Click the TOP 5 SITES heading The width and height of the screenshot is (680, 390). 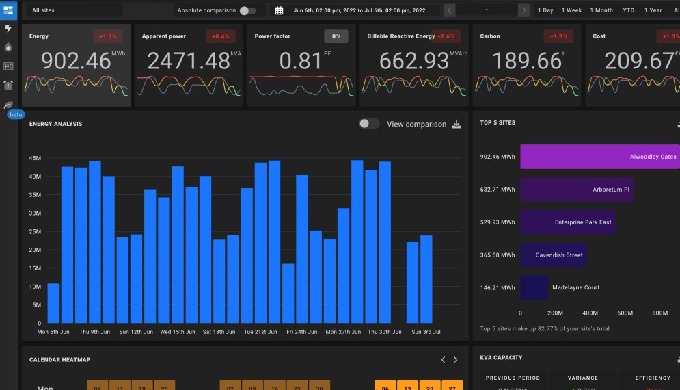(497, 123)
